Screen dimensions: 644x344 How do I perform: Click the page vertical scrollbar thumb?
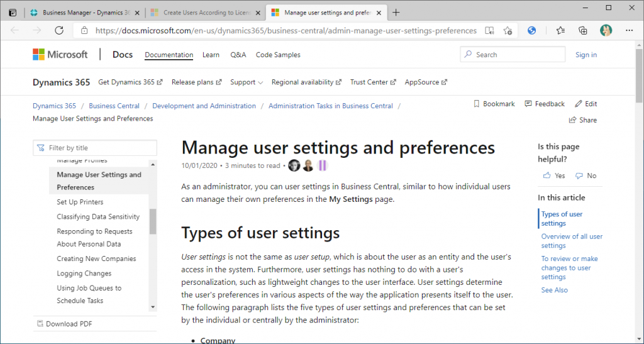640,76
